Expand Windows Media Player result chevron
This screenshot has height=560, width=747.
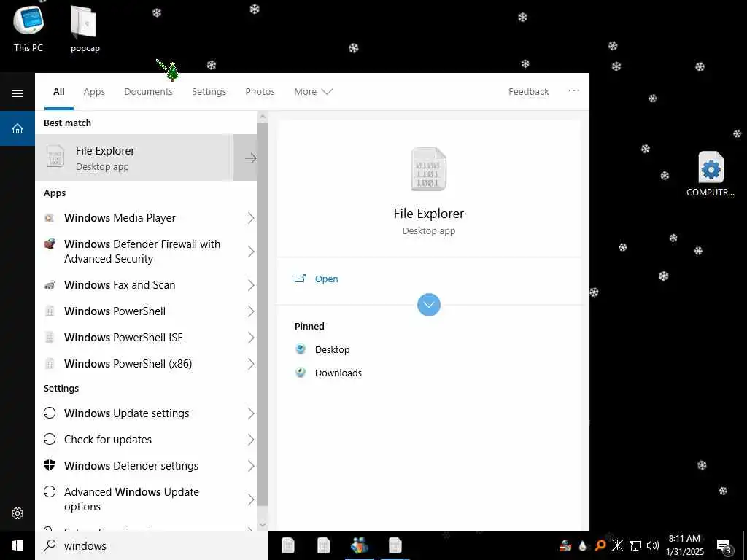tap(251, 218)
